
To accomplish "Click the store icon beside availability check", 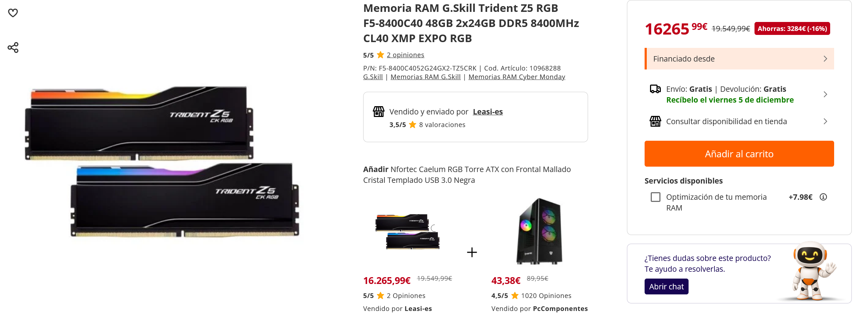I will 655,121.
